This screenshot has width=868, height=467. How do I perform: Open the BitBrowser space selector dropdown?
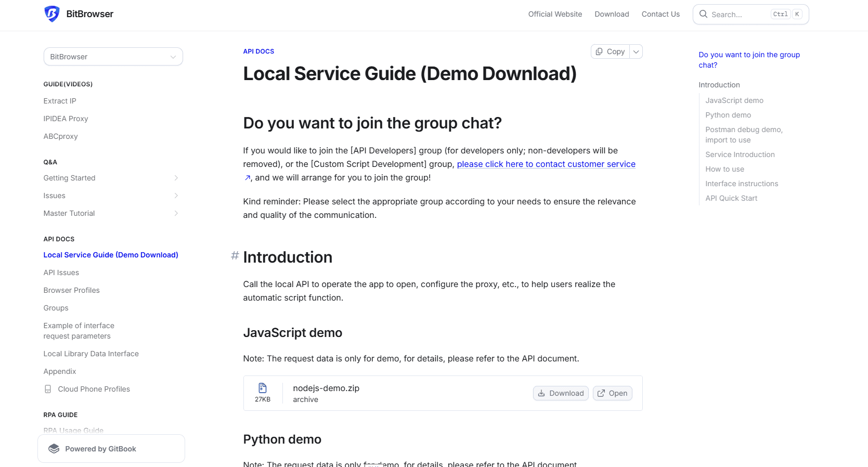[113, 57]
